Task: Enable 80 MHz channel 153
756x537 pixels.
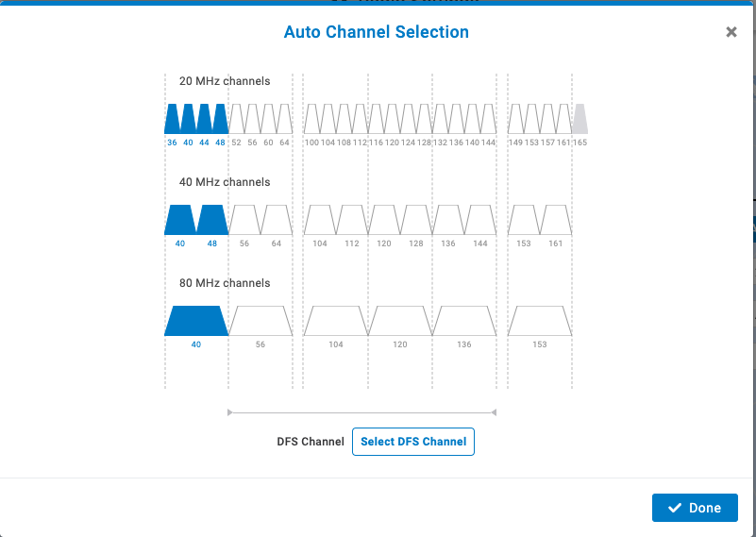Action: click(540, 321)
